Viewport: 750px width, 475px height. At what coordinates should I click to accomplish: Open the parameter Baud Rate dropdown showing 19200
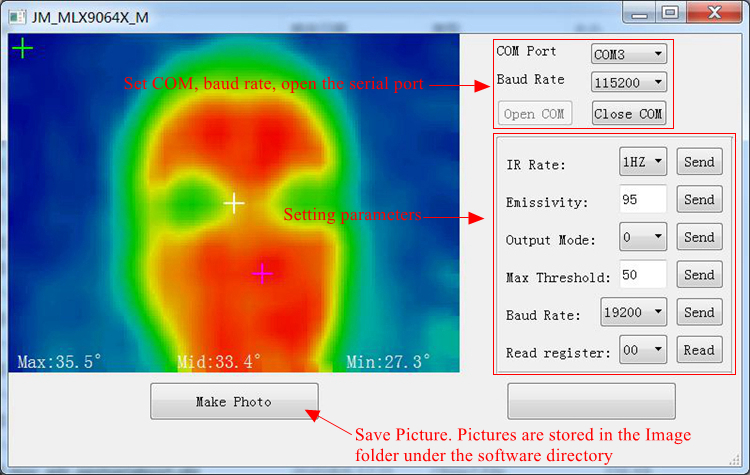tap(633, 312)
